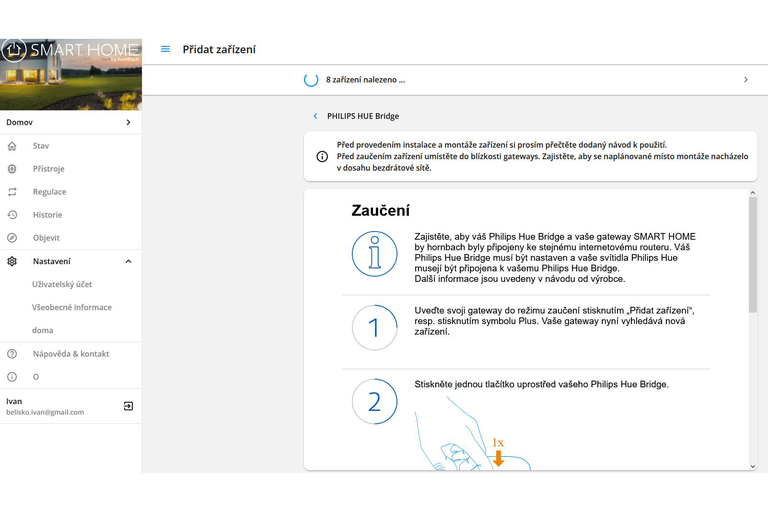This screenshot has width=768, height=512.
Task: Click the Smart Home logo banner
Action: coord(71,73)
